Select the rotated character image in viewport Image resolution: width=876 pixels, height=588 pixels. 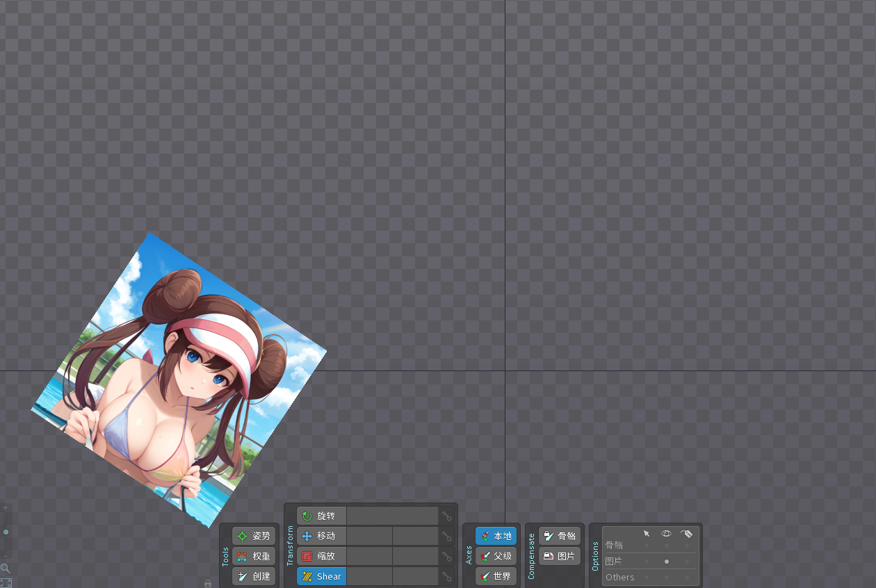[x=179, y=380]
